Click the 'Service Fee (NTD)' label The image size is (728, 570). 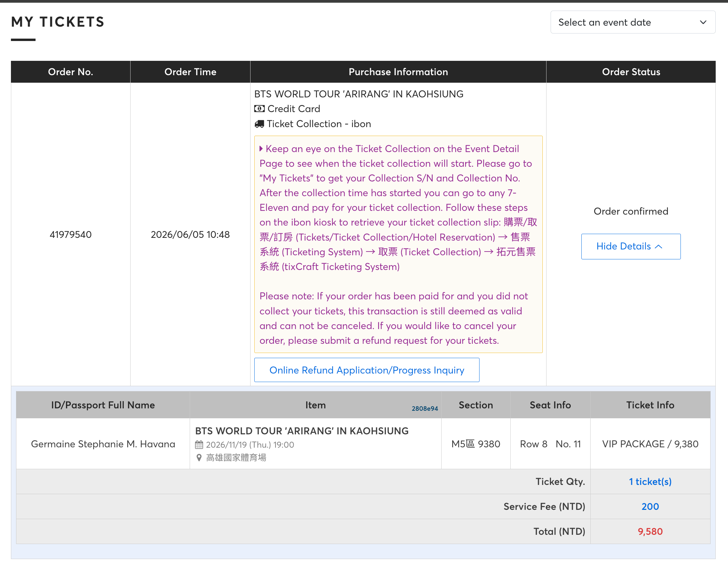coord(544,506)
